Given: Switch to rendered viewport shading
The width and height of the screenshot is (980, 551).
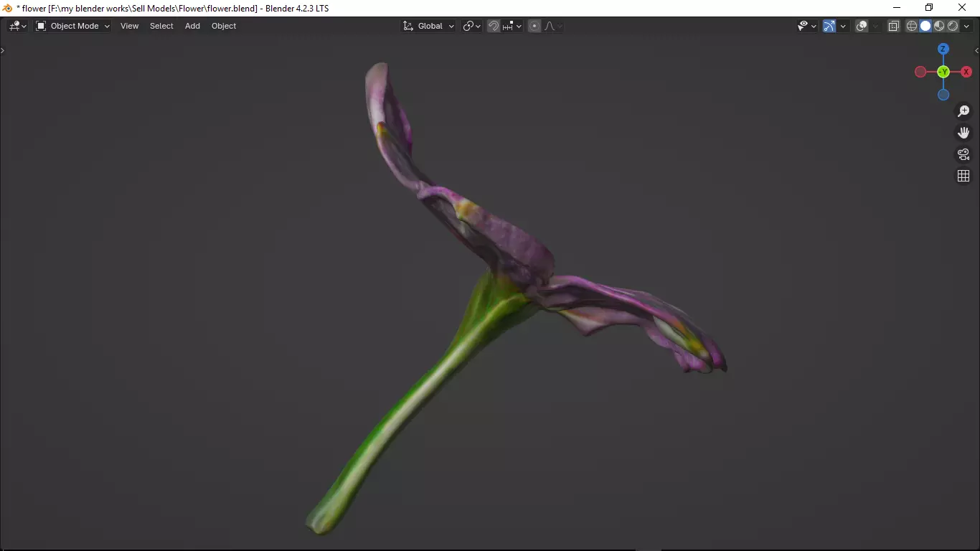Looking at the screenshot, I should pyautogui.click(x=953, y=26).
